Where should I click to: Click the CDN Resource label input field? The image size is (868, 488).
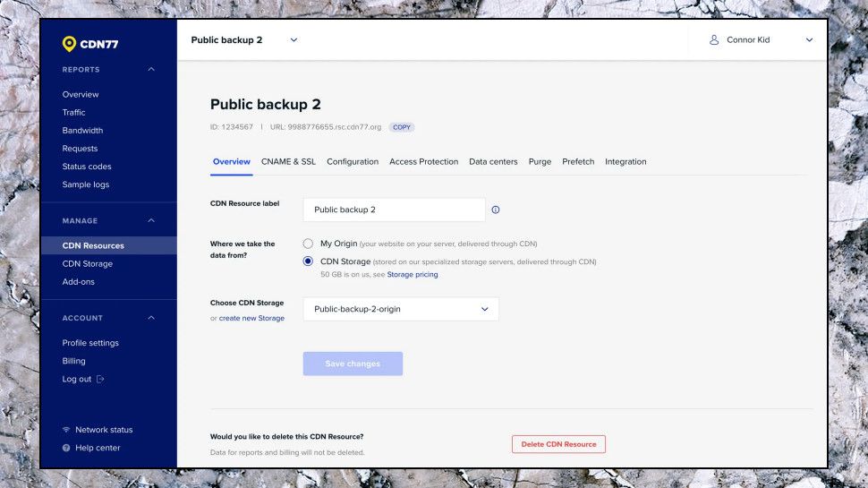[x=394, y=210]
